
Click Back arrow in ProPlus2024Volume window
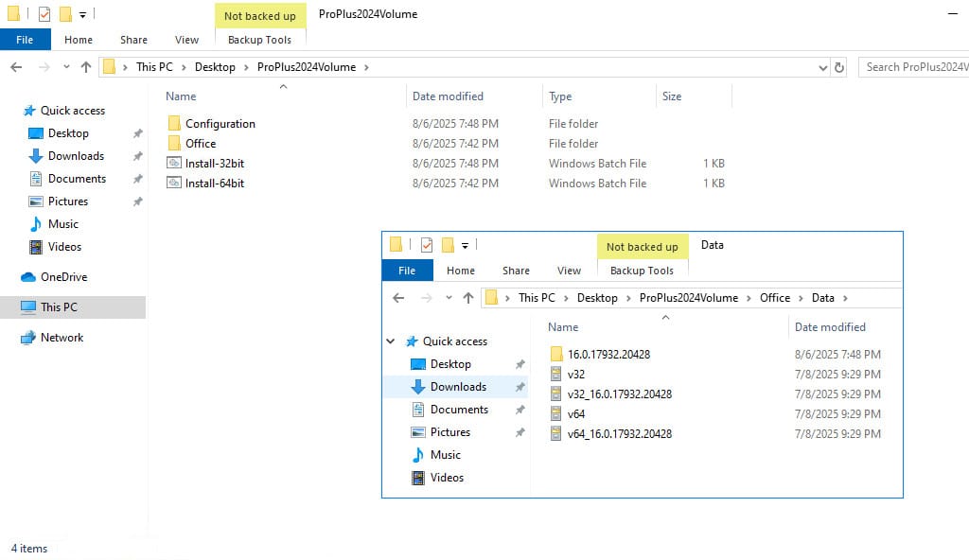tap(17, 67)
